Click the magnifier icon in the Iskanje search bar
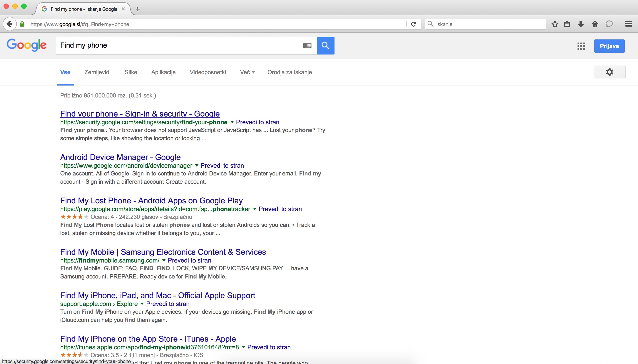 coord(430,24)
